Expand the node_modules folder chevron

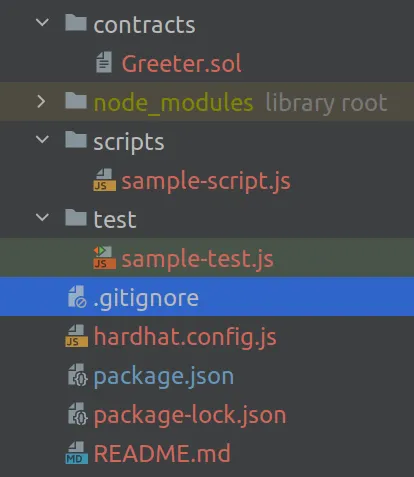tap(41, 102)
